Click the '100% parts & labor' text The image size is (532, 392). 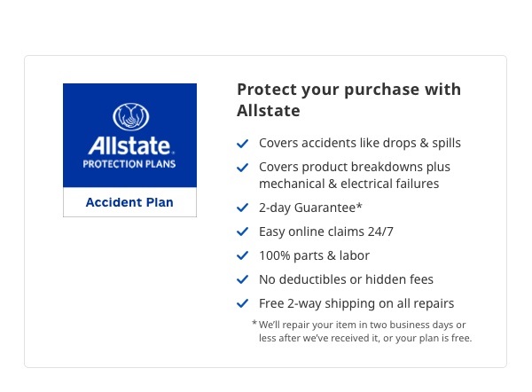[314, 256]
